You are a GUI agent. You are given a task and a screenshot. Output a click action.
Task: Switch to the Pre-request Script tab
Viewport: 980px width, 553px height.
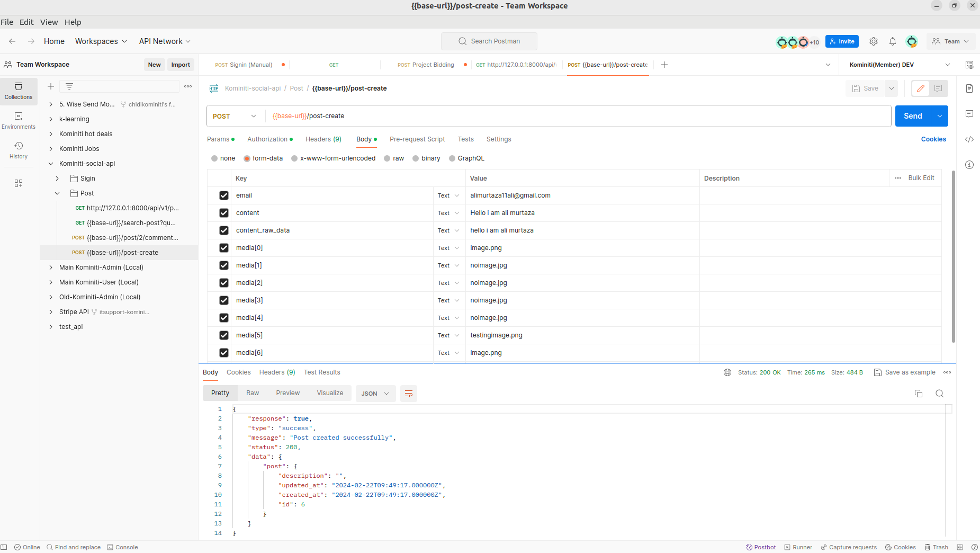(417, 139)
